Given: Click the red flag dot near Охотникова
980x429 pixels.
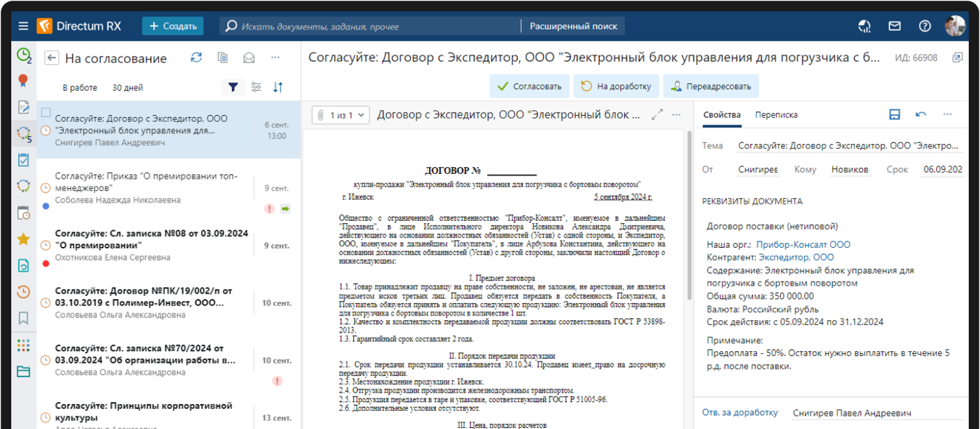Looking at the screenshot, I should click(46, 263).
